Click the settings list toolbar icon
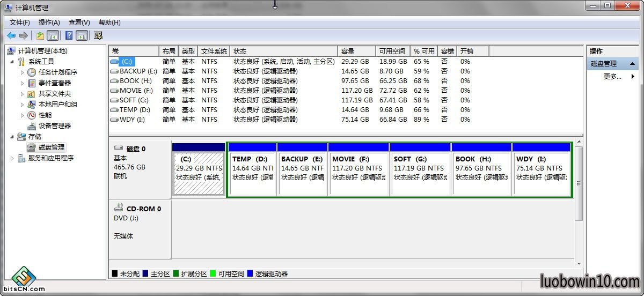Viewport: 644px width, 296px height. pos(98,35)
